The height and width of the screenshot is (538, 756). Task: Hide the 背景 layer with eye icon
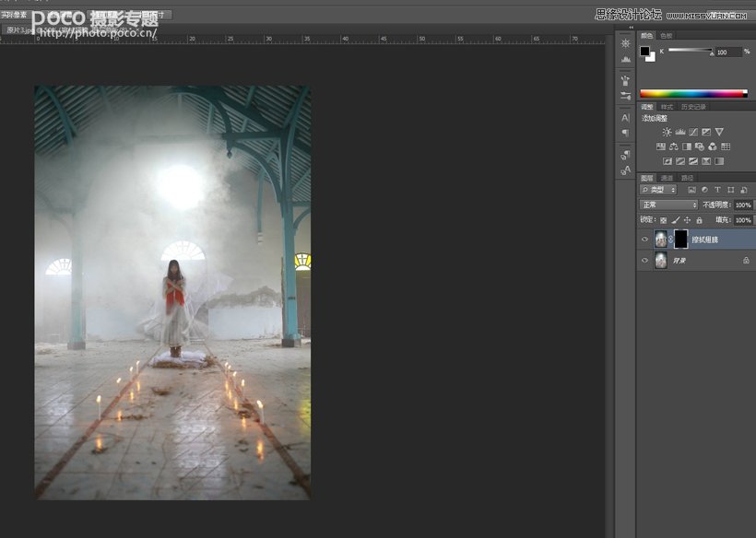(644, 261)
